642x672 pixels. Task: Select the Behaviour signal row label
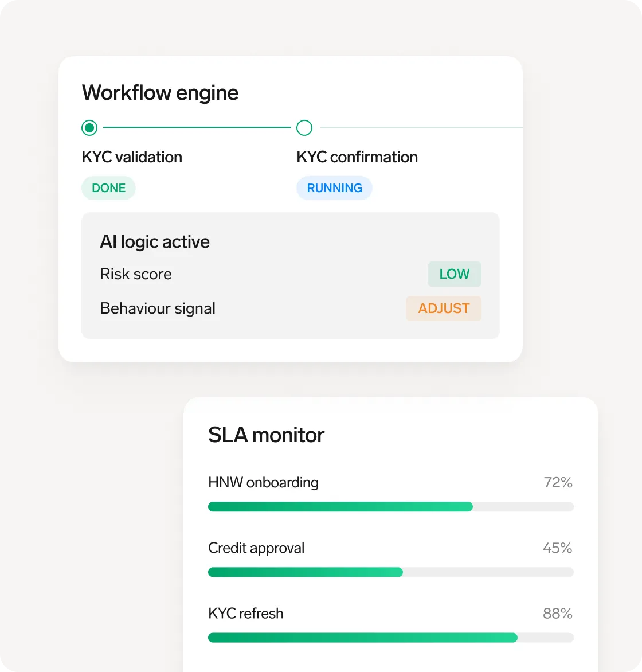[158, 308]
